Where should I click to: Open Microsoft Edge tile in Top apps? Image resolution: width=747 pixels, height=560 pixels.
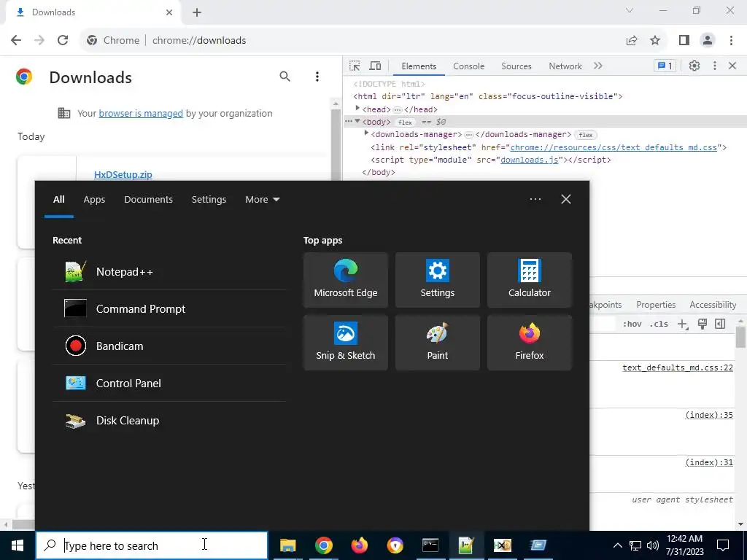[x=345, y=280]
